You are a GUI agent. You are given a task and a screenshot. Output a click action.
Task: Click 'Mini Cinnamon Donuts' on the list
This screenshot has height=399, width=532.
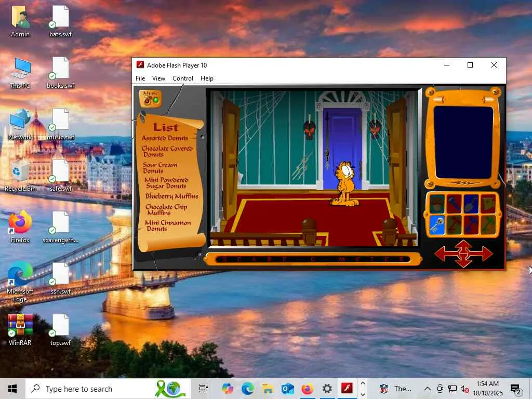pos(168,225)
